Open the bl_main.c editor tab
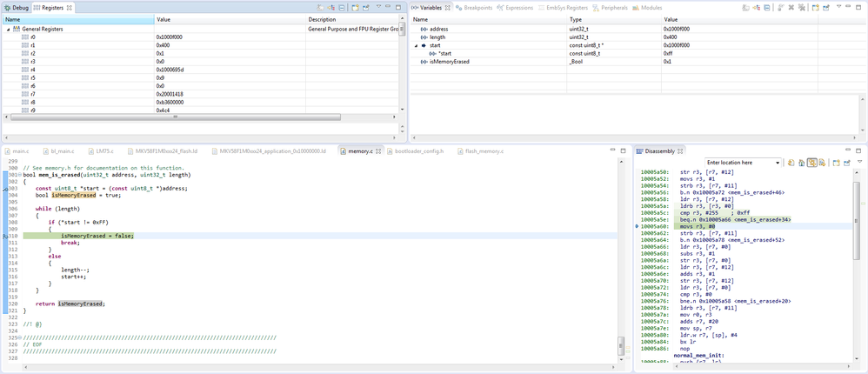Screen dimensions: 868x374 (x=57, y=151)
